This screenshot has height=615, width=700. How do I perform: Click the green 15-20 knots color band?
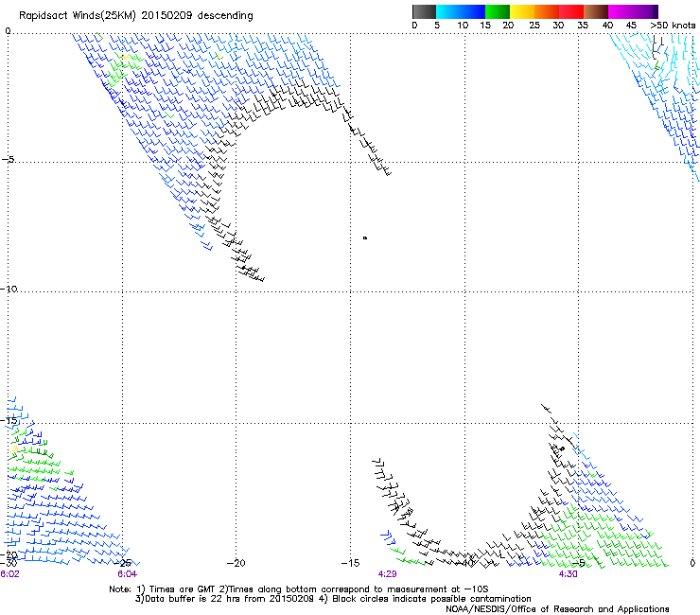(498, 11)
